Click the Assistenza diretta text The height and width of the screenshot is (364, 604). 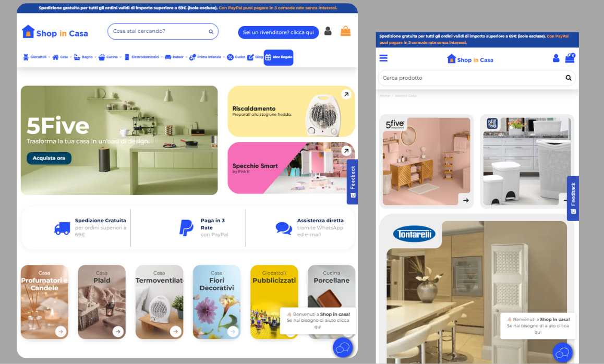coord(320,220)
